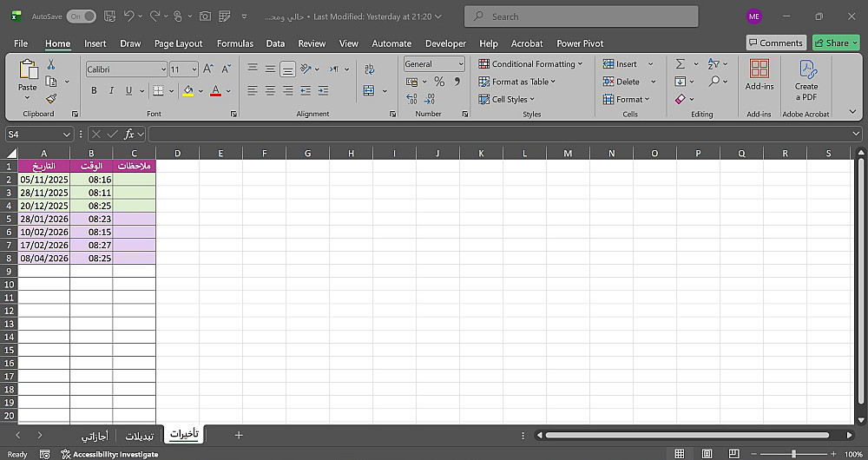The width and height of the screenshot is (868, 460).
Task: Click the Merge & Center icon
Action: coord(369,90)
